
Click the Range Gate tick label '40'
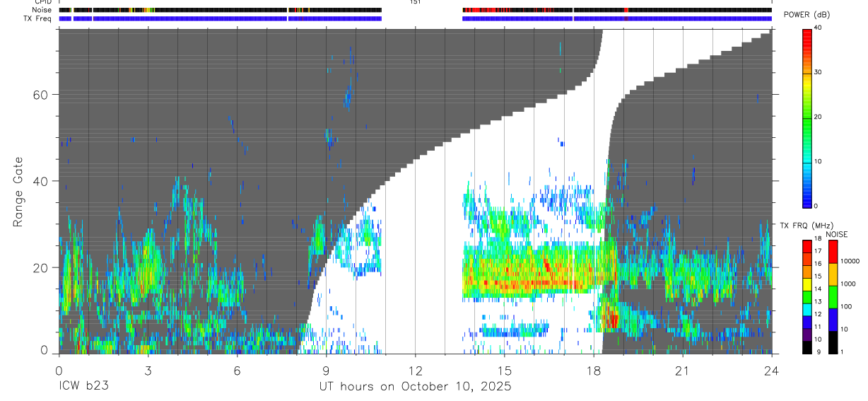(x=41, y=181)
